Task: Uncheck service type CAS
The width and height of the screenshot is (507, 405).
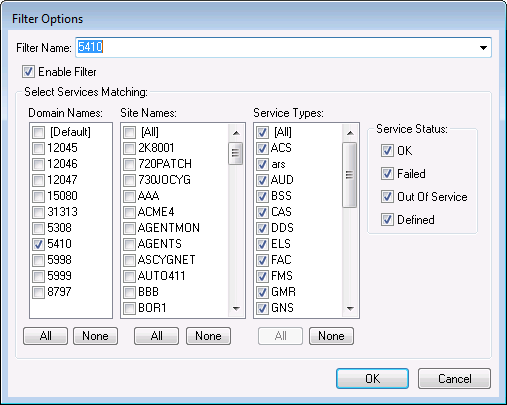Action: click(262, 212)
